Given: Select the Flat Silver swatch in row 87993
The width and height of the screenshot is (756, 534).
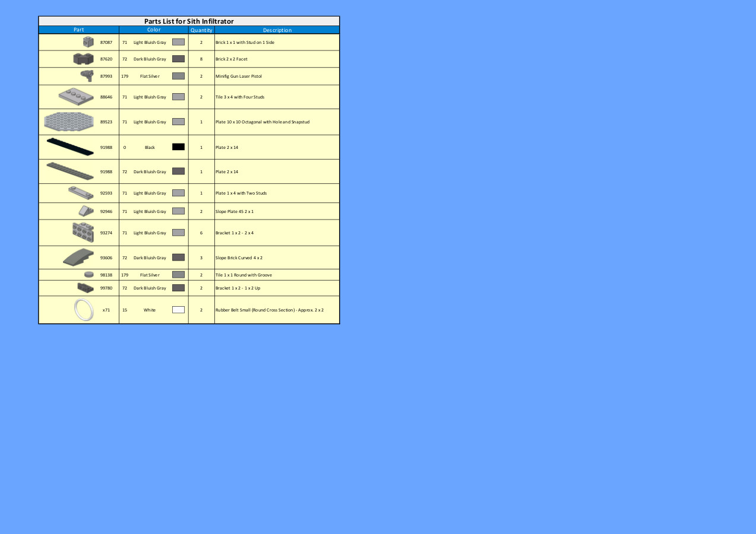Looking at the screenshot, I should (x=178, y=76).
